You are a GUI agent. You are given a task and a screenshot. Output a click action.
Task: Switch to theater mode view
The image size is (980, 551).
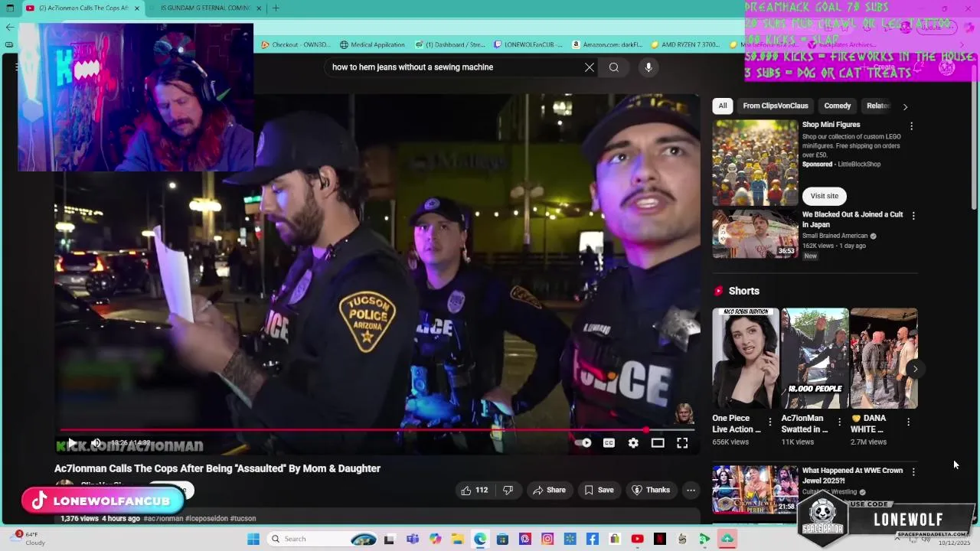click(x=658, y=443)
